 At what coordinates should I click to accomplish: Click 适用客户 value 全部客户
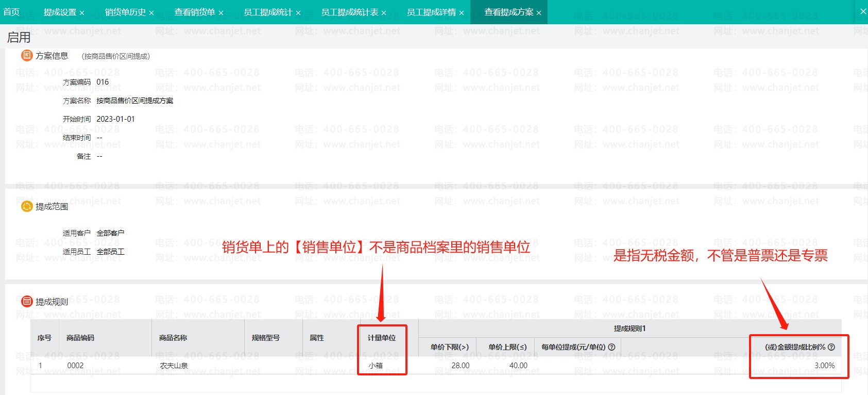[110, 233]
